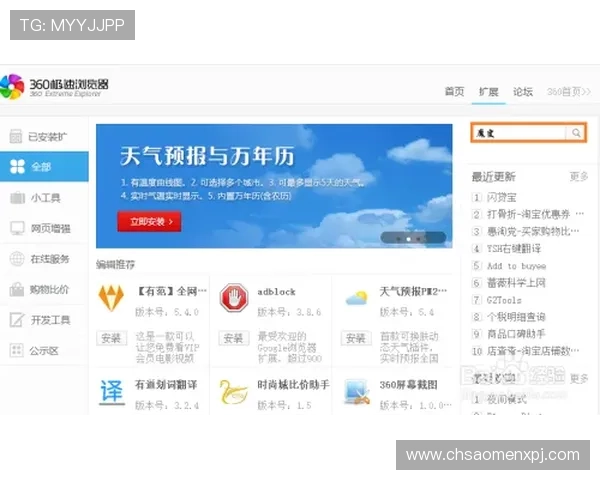Open 个税明细查询 list item

coord(516,317)
